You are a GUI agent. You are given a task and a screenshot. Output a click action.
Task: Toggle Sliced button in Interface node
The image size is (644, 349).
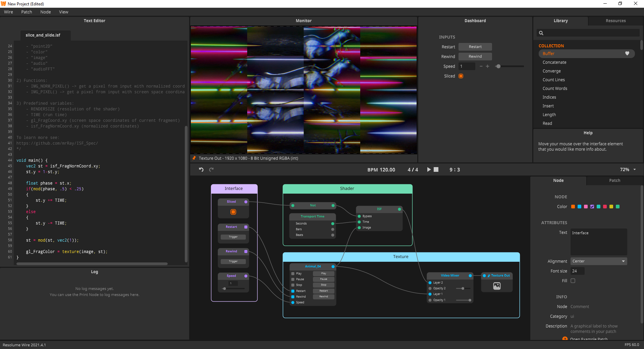[x=233, y=212]
